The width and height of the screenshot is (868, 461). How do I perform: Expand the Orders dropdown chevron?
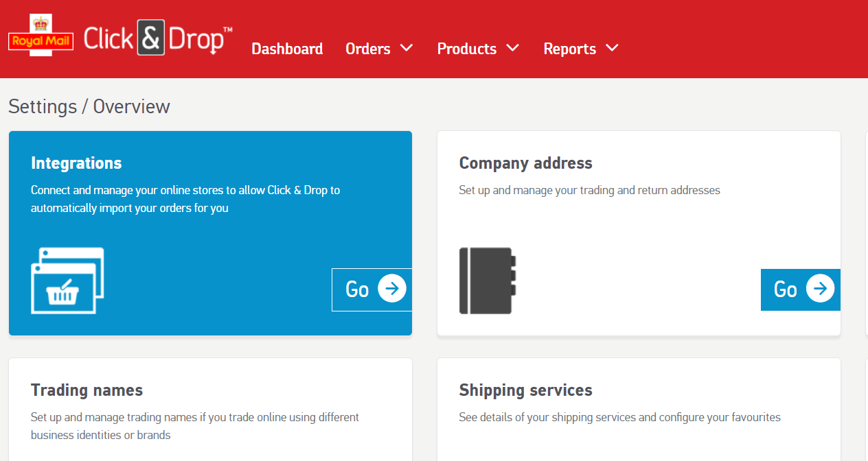pyautogui.click(x=407, y=48)
